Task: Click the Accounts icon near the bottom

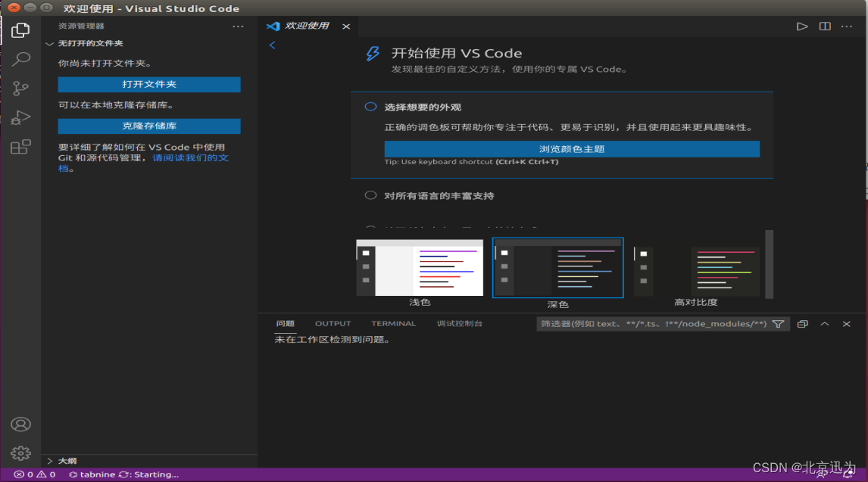Action: click(20, 424)
